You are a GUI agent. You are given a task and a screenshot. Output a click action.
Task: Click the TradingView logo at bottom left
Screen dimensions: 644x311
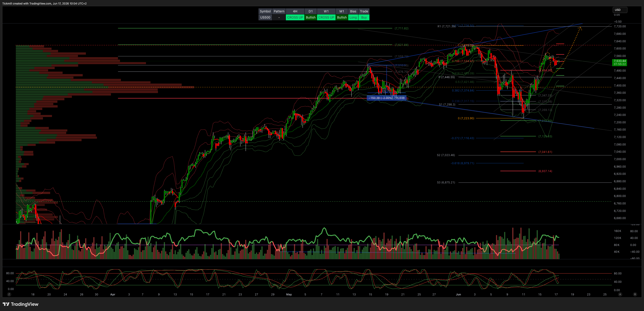21,304
